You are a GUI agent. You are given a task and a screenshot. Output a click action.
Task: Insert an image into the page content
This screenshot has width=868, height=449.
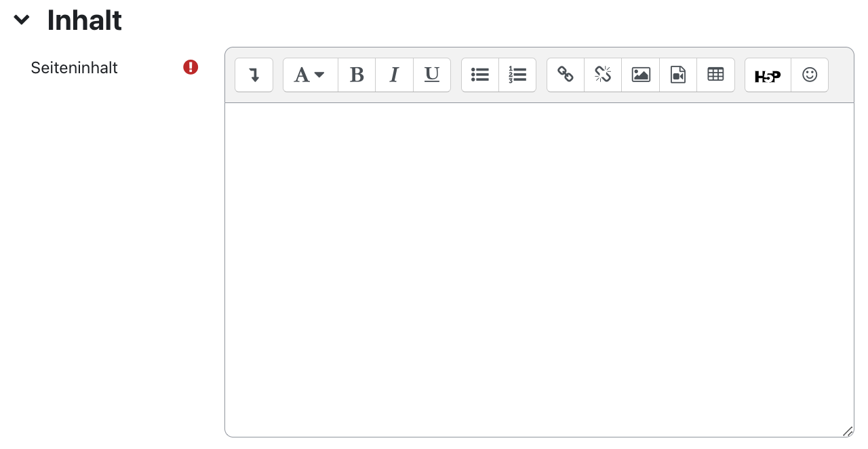[640, 75]
